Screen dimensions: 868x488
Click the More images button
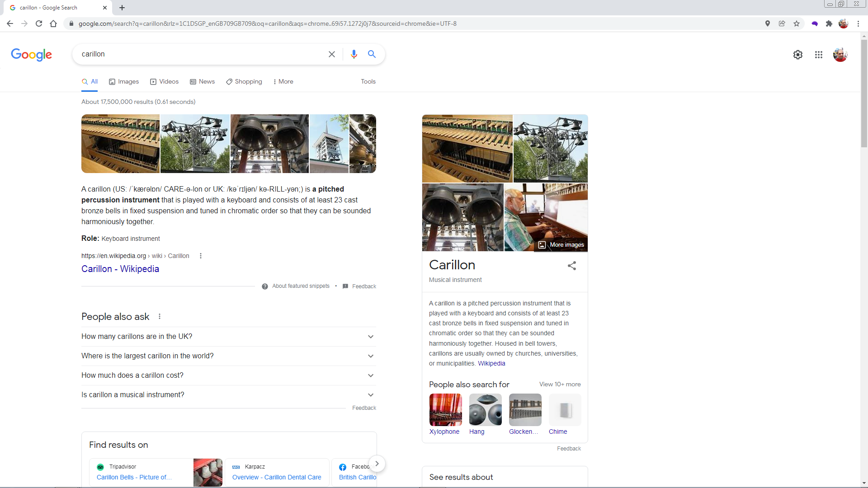(561, 245)
